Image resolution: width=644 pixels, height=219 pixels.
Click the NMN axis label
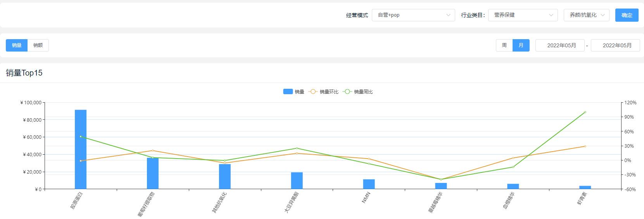click(366, 197)
